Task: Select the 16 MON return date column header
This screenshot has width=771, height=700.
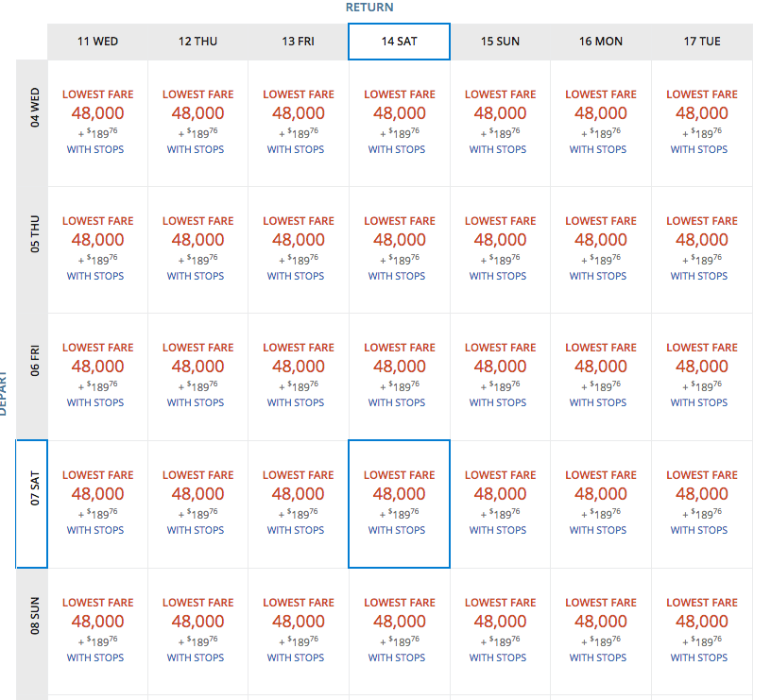Action: [601, 42]
